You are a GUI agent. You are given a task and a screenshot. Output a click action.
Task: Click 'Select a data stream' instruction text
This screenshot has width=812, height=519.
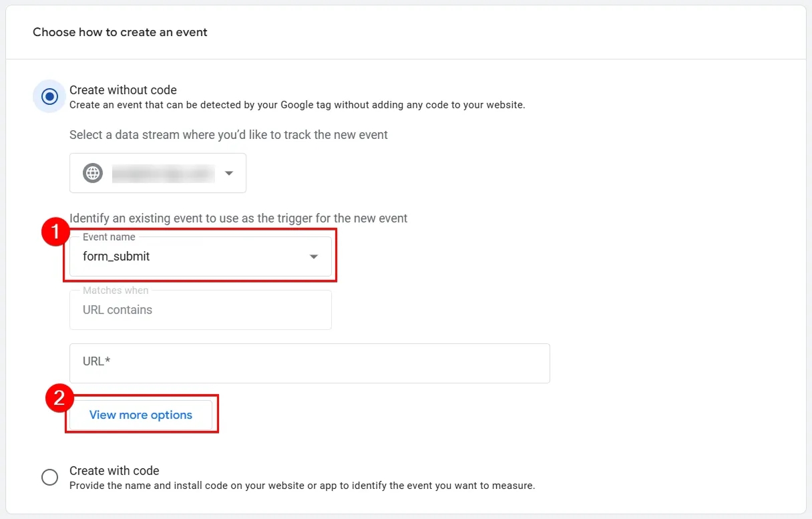[228, 135]
